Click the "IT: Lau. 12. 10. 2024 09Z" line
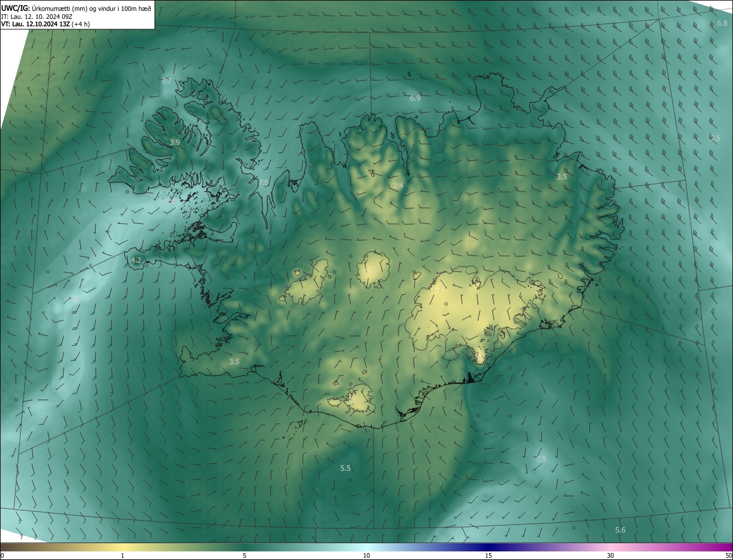Image resolution: width=733 pixels, height=560 pixels. [37, 16]
